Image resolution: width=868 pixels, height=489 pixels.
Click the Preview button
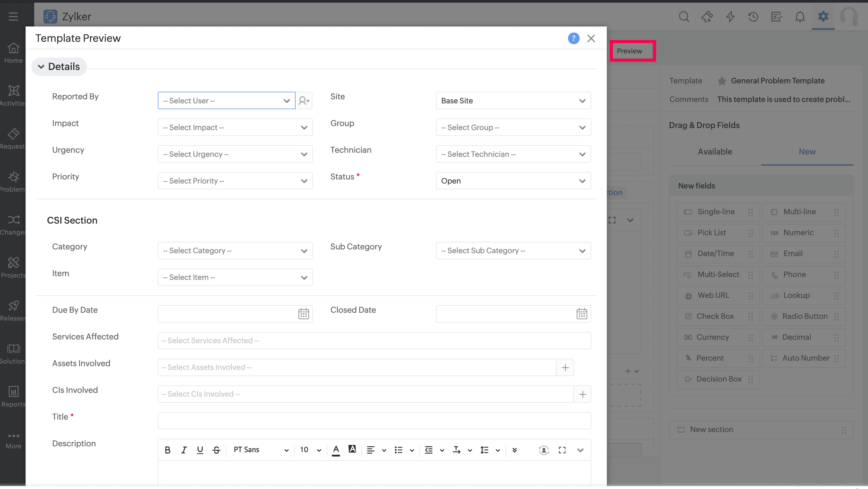(x=629, y=51)
